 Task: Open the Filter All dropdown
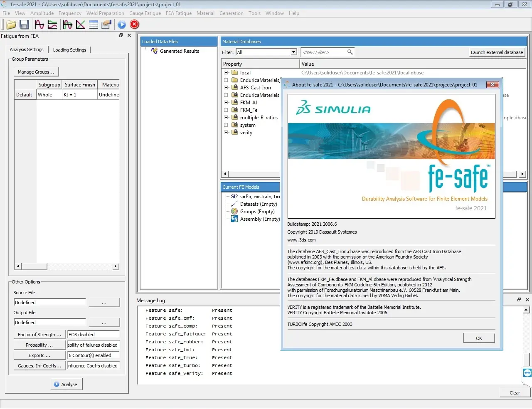click(294, 52)
